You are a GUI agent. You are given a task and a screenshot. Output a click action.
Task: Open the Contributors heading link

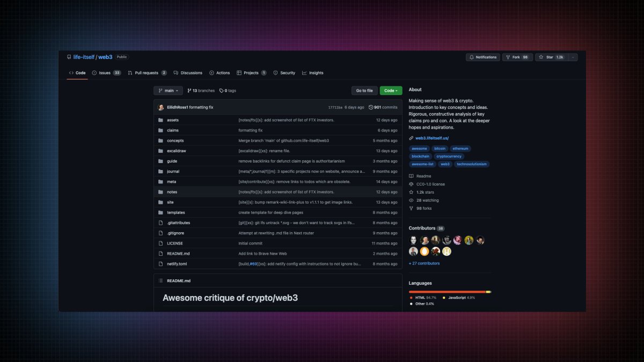(x=427, y=228)
